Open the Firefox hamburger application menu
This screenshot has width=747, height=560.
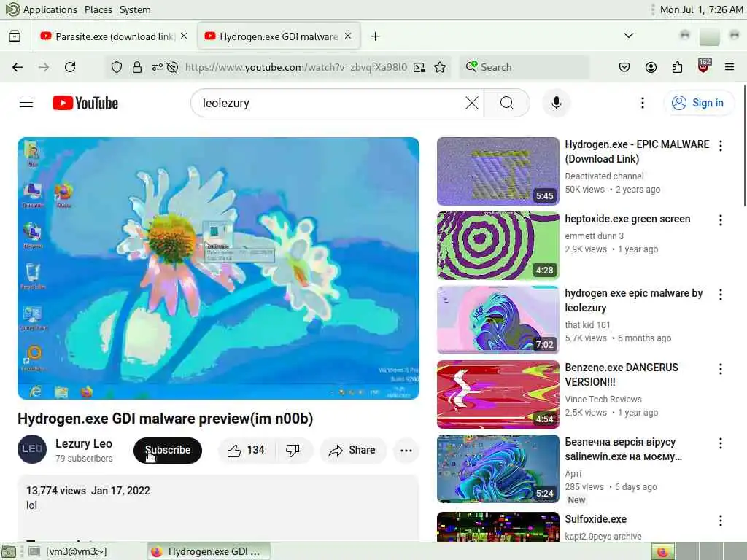[x=729, y=67]
